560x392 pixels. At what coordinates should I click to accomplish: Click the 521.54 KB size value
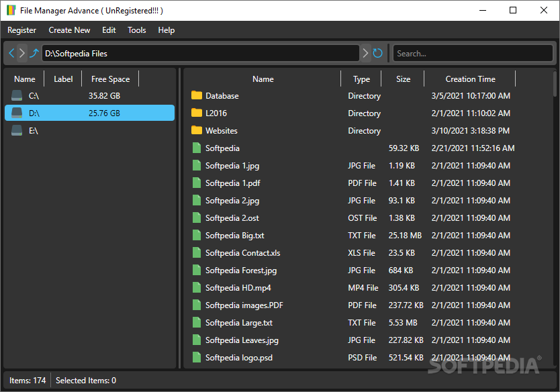pyautogui.click(x=406, y=357)
